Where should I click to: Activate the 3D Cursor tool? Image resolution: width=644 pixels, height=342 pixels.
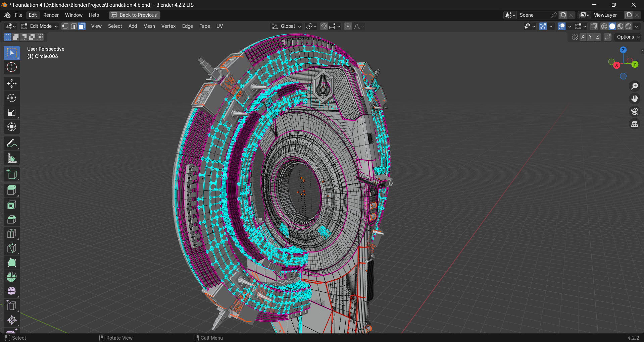tap(12, 67)
